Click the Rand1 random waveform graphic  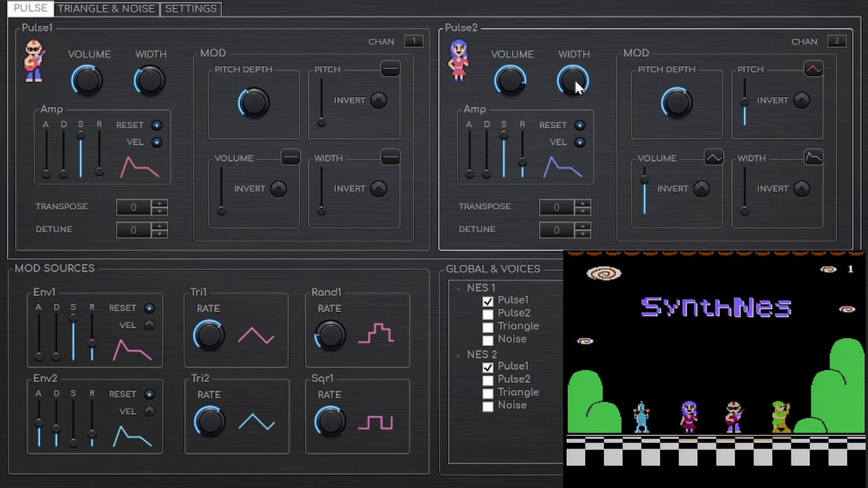point(376,333)
